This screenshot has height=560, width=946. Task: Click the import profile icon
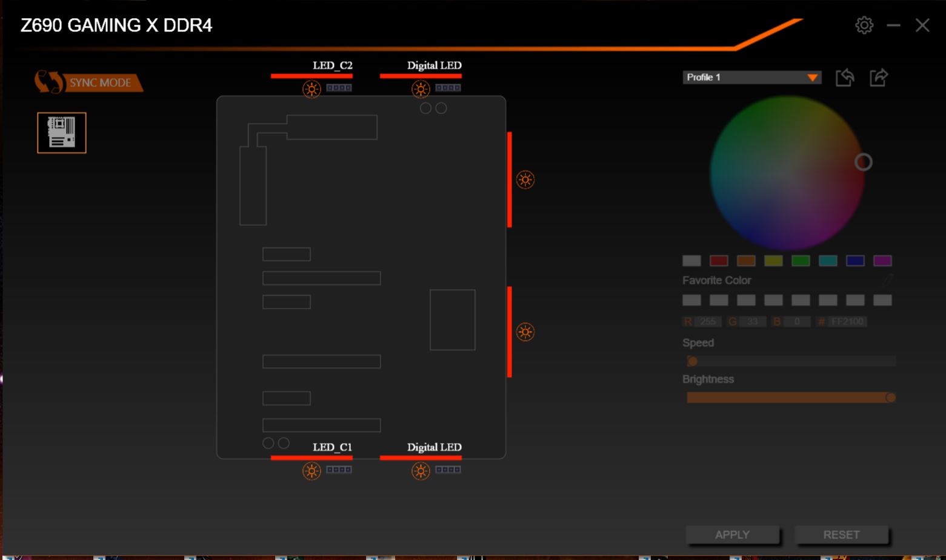(845, 78)
